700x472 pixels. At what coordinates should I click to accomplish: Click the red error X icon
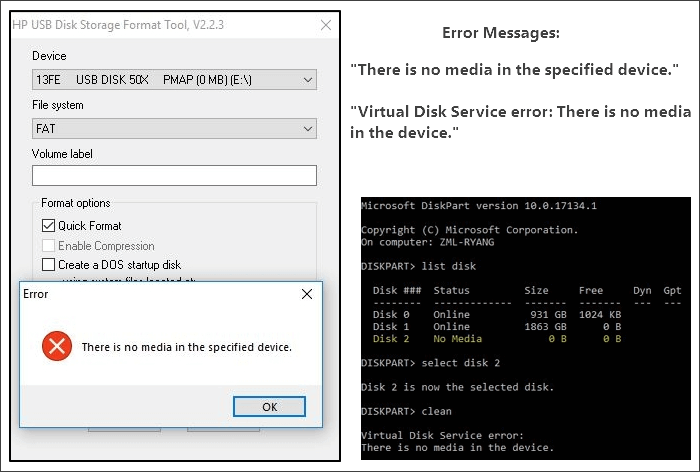click(57, 347)
